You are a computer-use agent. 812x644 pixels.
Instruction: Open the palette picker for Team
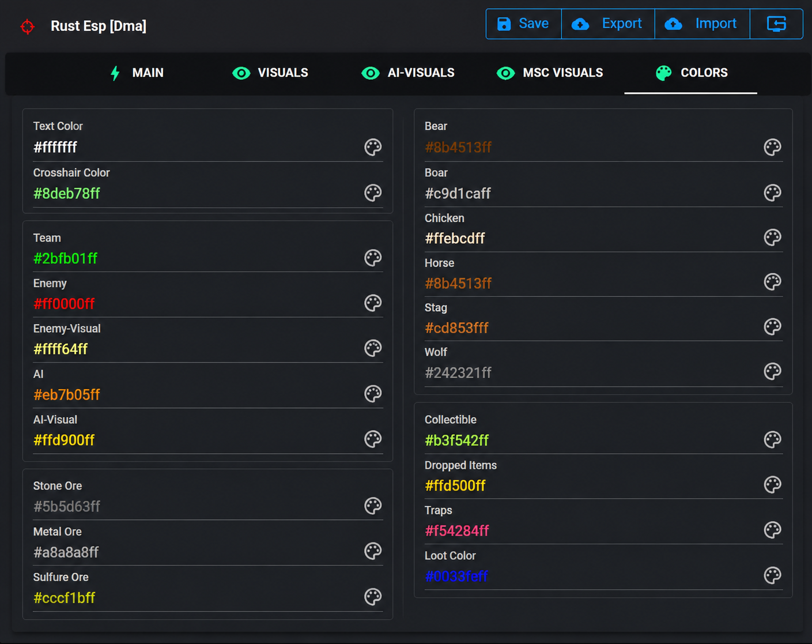(373, 258)
